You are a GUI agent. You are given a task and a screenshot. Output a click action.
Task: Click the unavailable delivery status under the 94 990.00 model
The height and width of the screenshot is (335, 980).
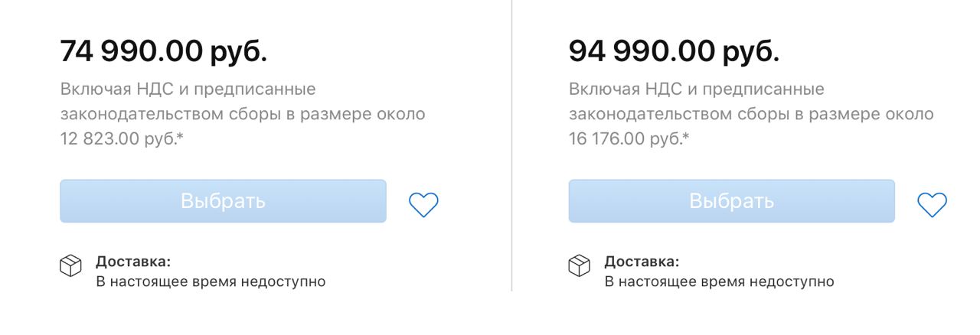coord(719,281)
